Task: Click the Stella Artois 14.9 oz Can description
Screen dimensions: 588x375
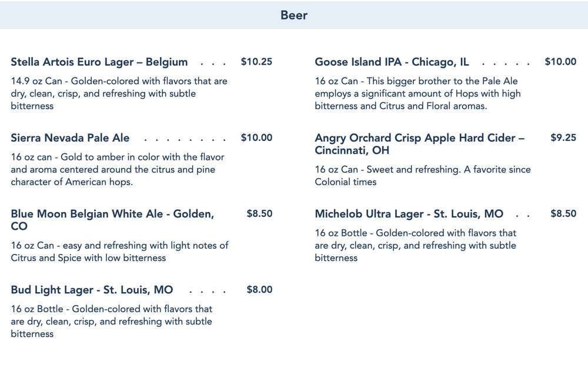Action: 119,93
